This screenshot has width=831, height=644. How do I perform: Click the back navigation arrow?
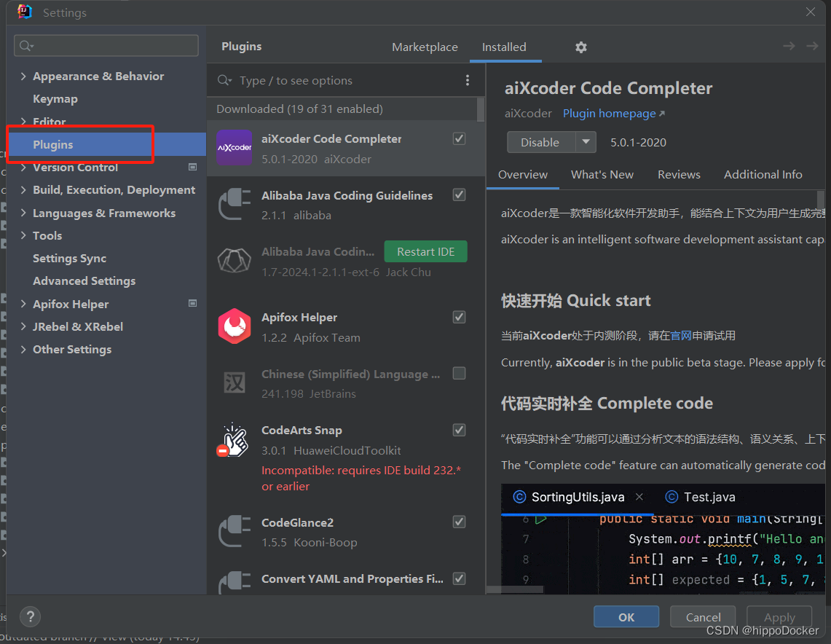[789, 46]
